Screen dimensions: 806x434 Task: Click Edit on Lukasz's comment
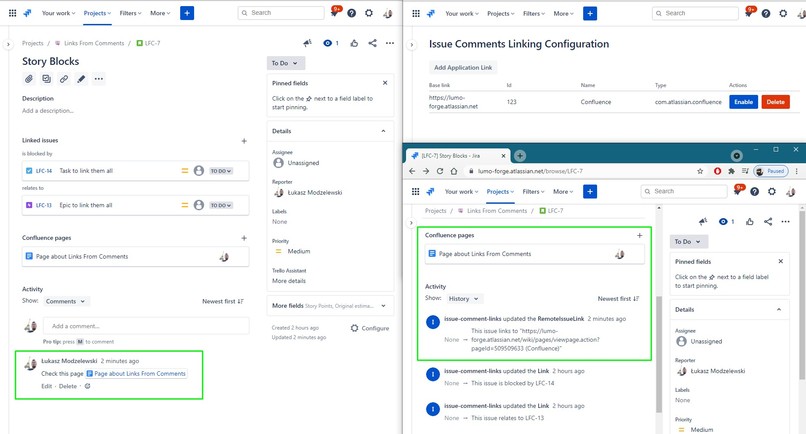(x=47, y=386)
